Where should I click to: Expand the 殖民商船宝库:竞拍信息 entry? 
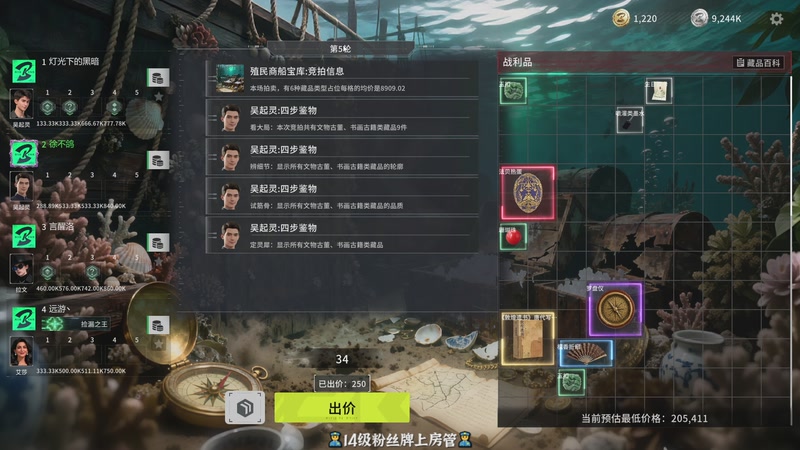pyautogui.click(x=342, y=78)
